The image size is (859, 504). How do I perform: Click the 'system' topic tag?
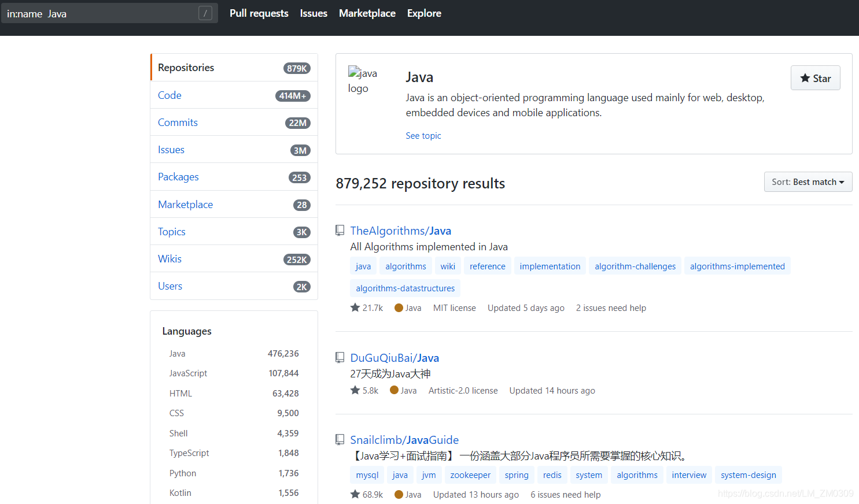pyautogui.click(x=589, y=475)
